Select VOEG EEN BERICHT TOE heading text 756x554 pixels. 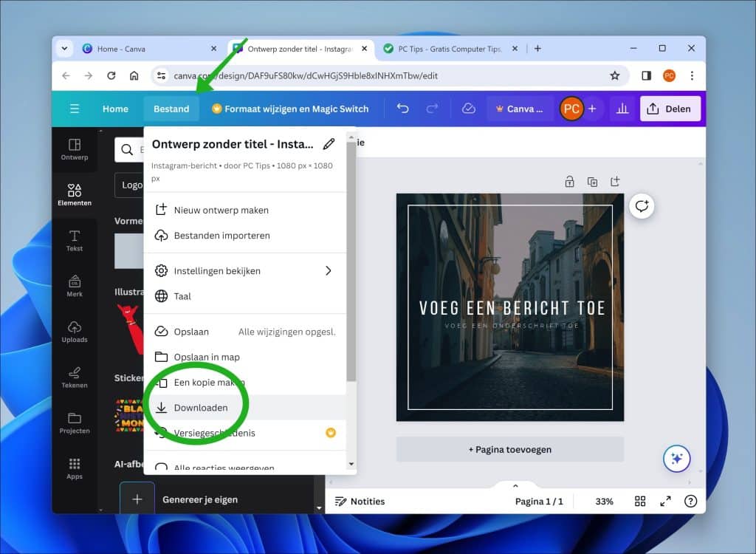tap(512, 308)
